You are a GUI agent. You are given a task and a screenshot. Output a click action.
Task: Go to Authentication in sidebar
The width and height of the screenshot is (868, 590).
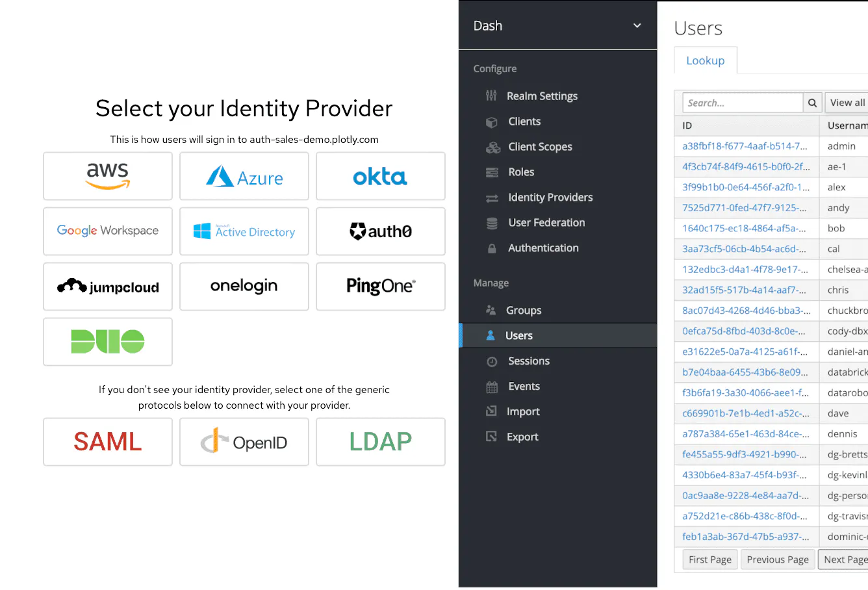pyautogui.click(x=543, y=248)
